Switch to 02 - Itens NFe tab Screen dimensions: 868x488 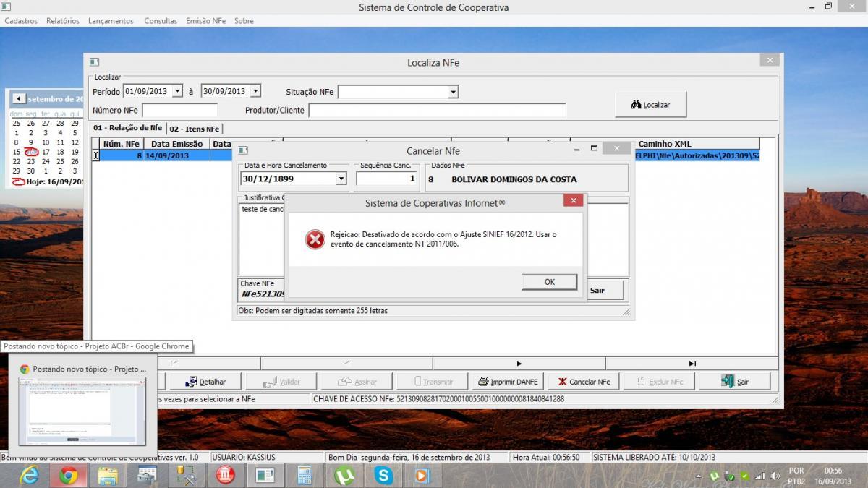[x=195, y=129]
